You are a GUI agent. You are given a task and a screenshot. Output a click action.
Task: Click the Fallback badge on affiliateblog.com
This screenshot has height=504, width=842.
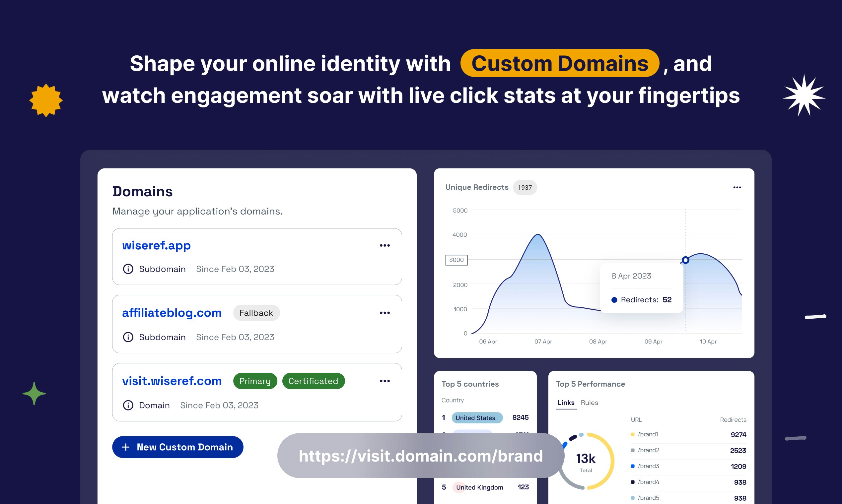256,313
